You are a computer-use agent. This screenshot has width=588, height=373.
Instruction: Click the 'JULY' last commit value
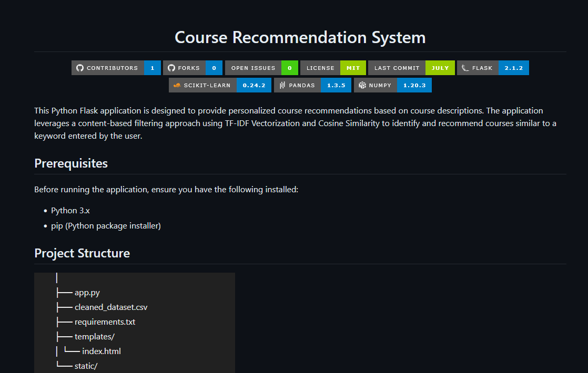coord(440,68)
